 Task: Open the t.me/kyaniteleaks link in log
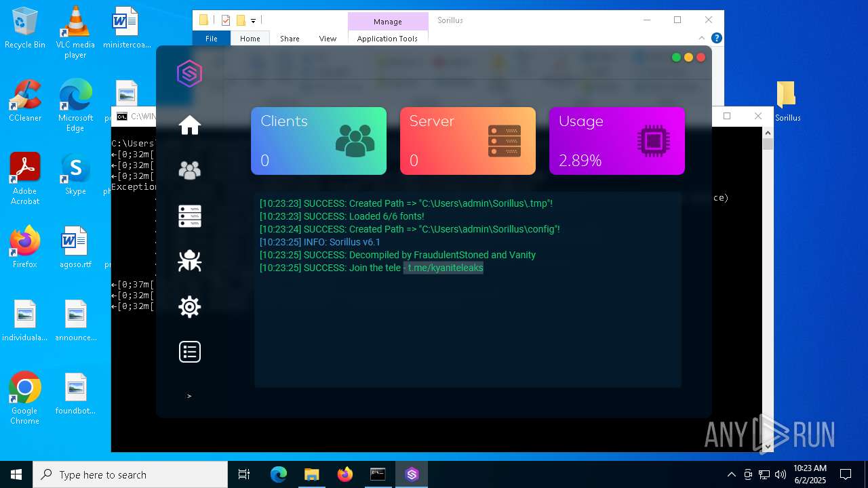coord(446,268)
